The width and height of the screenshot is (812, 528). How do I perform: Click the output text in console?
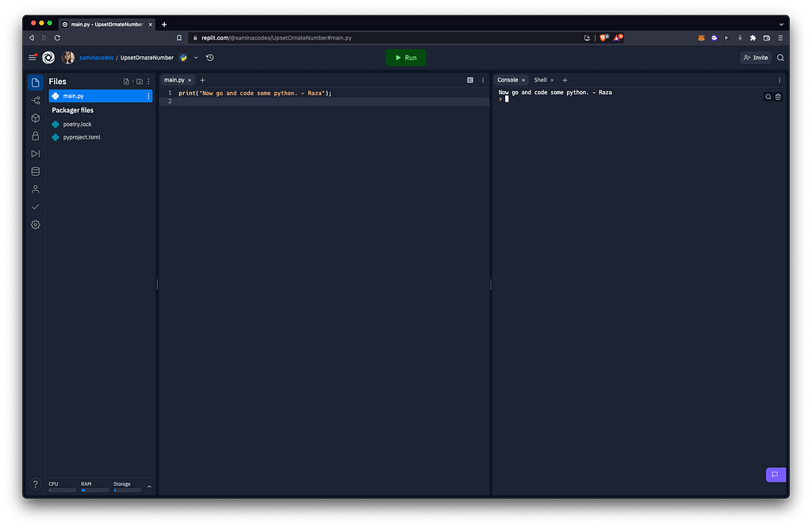coord(555,93)
